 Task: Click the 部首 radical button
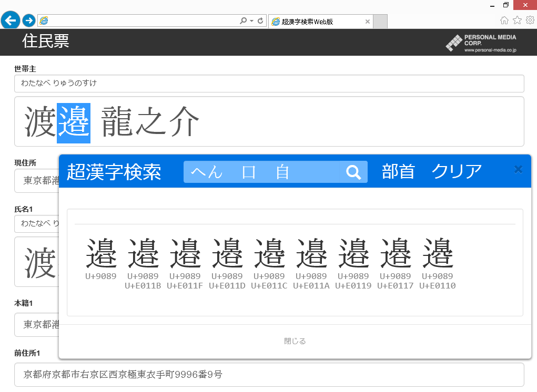[x=398, y=172]
